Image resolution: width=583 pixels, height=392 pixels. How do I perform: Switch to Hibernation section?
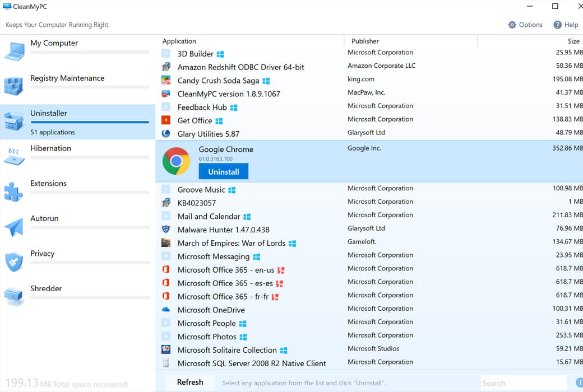pyautogui.click(x=77, y=157)
